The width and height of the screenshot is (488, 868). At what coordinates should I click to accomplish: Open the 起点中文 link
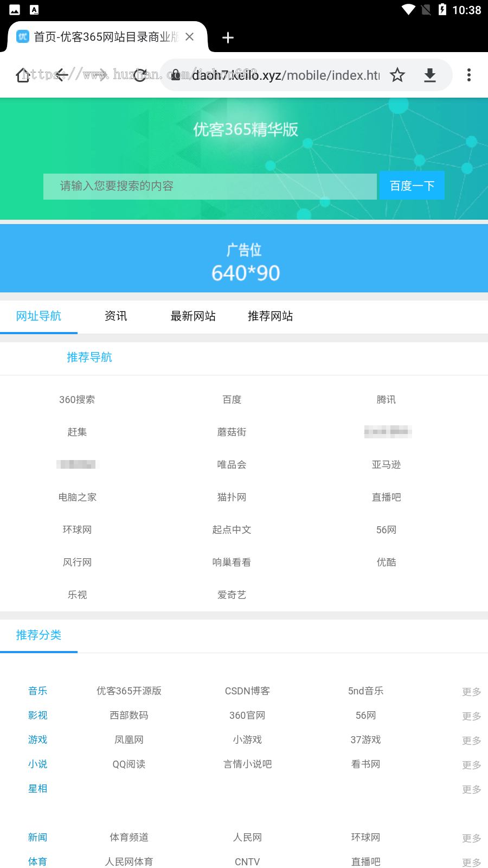(x=232, y=530)
